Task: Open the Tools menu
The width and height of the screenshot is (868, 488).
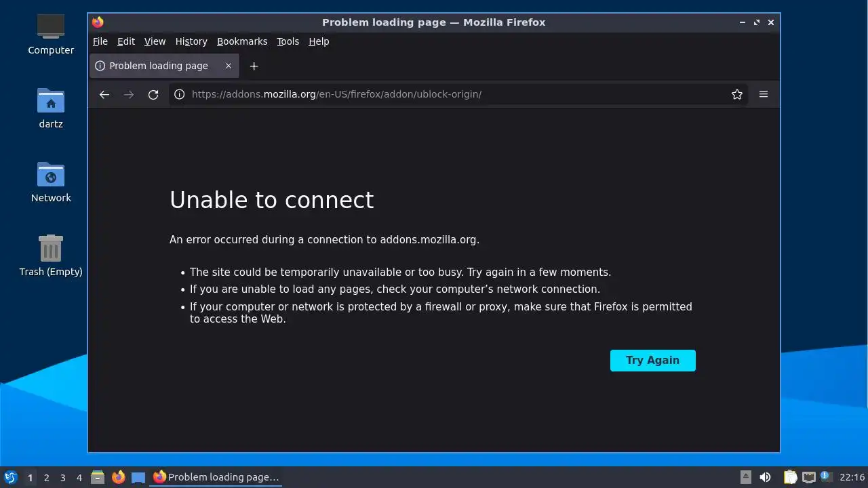Action: [x=288, y=41]
